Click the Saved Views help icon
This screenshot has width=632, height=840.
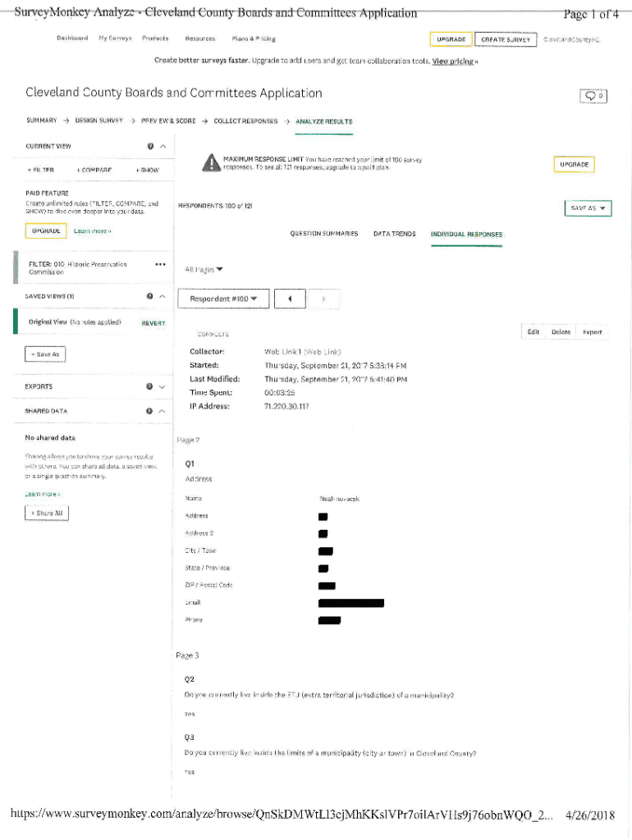pos(150,296)
